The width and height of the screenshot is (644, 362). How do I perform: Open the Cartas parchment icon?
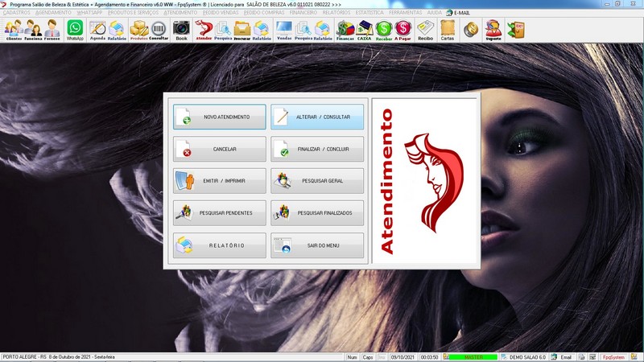coord(448,30)
